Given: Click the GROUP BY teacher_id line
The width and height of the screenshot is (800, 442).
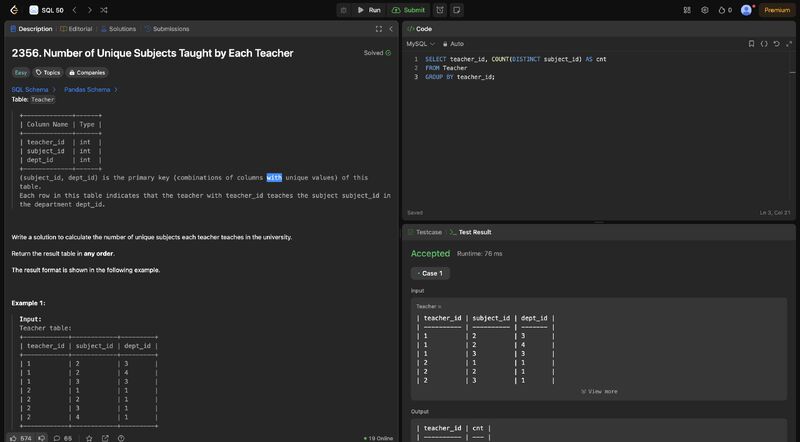Looking at the screenshot, I should point(460,77).
